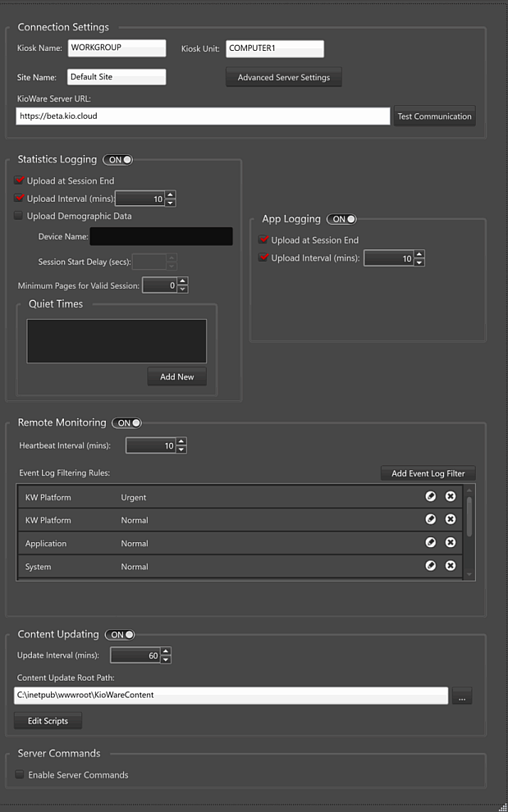Click scroll-down arrow of filter rules list
The image size is (508, 812).
tap(469, 575)
